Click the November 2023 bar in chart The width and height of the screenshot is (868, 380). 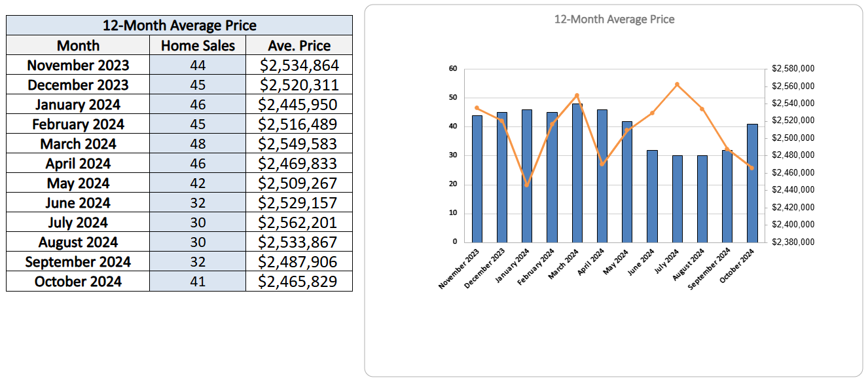click(477, 178)
